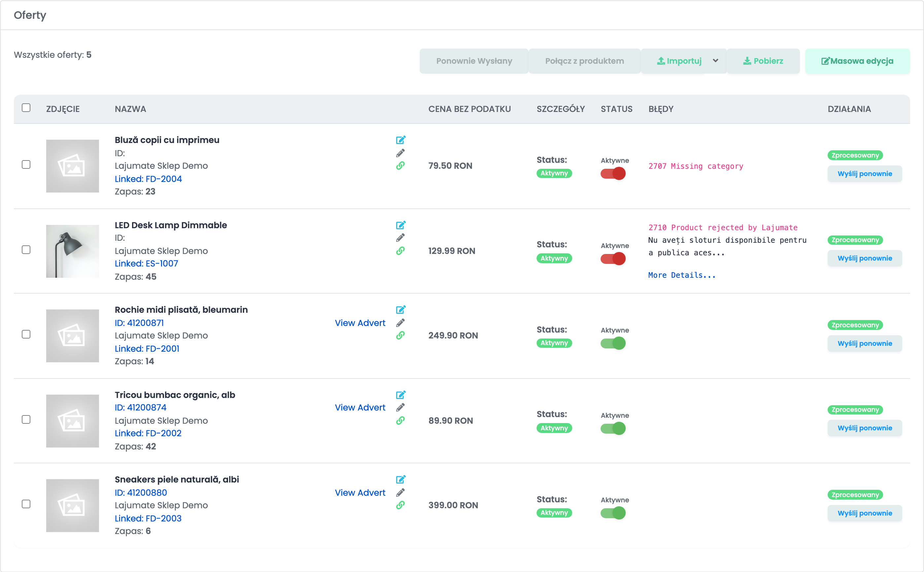
Task: Open the edit icon for Tricou bumbac organic
Action: [x=401, y=395]
